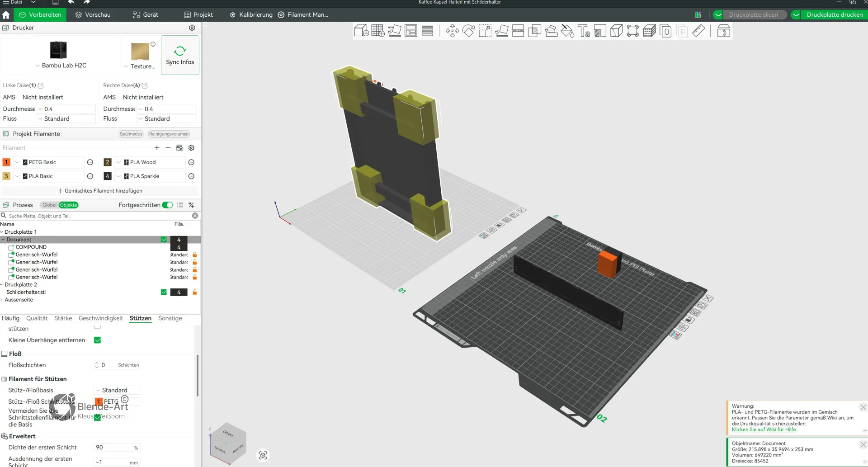
Task: Open the Wiki help link in warning
Action: pos(764,429)
